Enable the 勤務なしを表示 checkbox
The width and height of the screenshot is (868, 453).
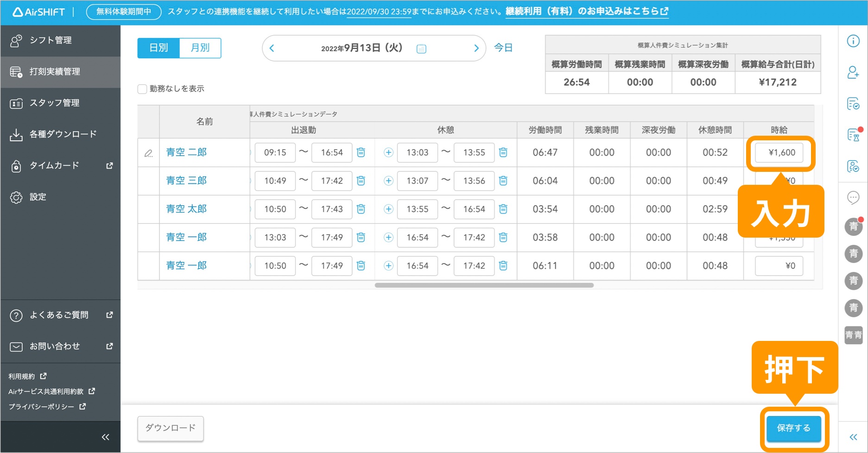[x=142, y=88]
